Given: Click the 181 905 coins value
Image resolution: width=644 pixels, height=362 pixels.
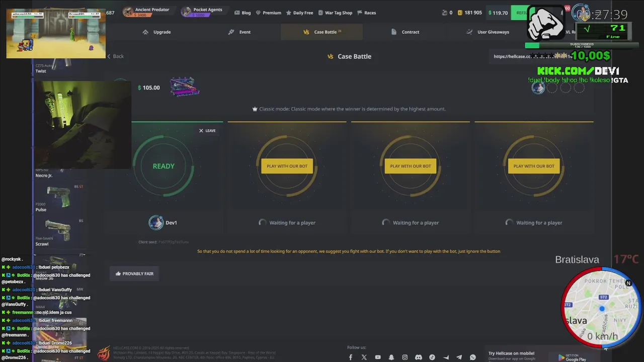Looking at the screenshot, I should click(473, 13).
